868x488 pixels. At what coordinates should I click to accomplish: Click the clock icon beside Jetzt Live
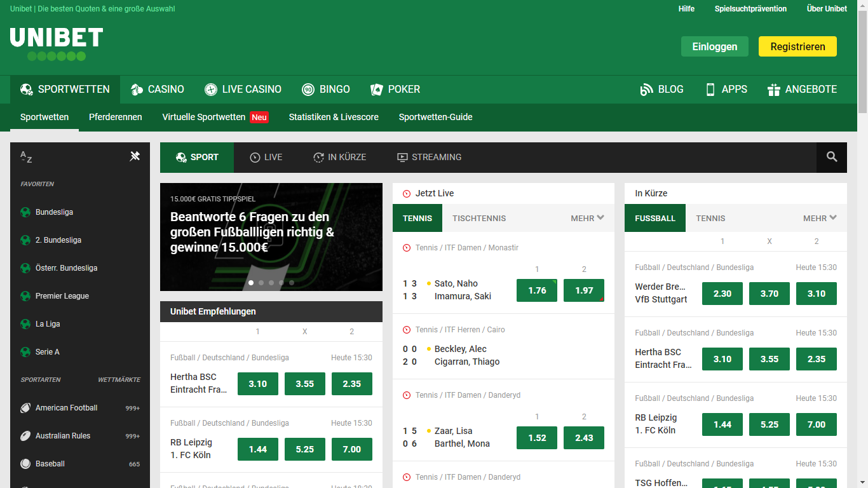(x=407, y=194)
